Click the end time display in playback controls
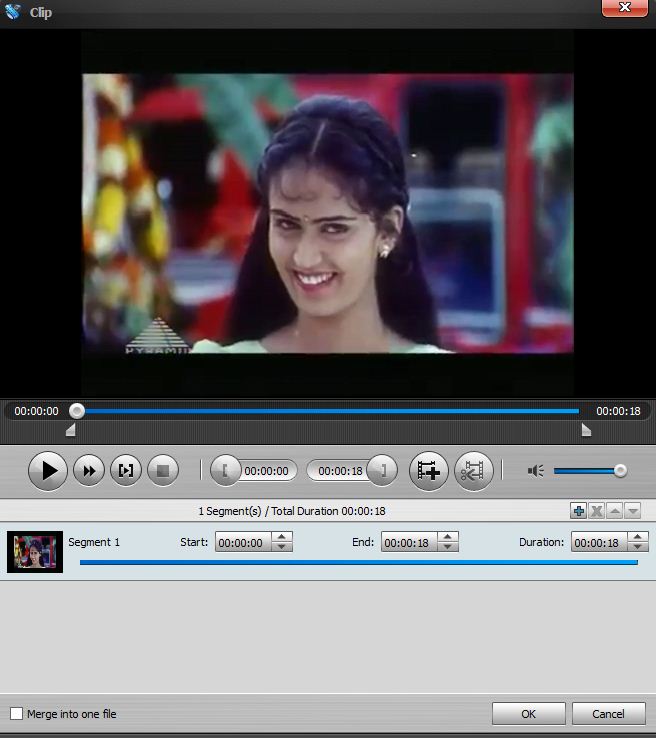Image resolution: width=656 pixels, height=738 pixels. point(340,471)
